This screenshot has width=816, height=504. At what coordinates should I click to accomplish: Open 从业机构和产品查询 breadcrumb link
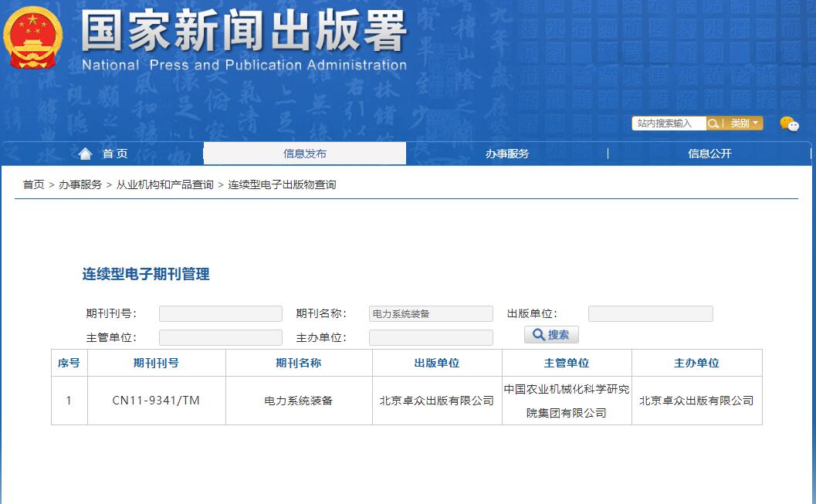tap(164, 184)
